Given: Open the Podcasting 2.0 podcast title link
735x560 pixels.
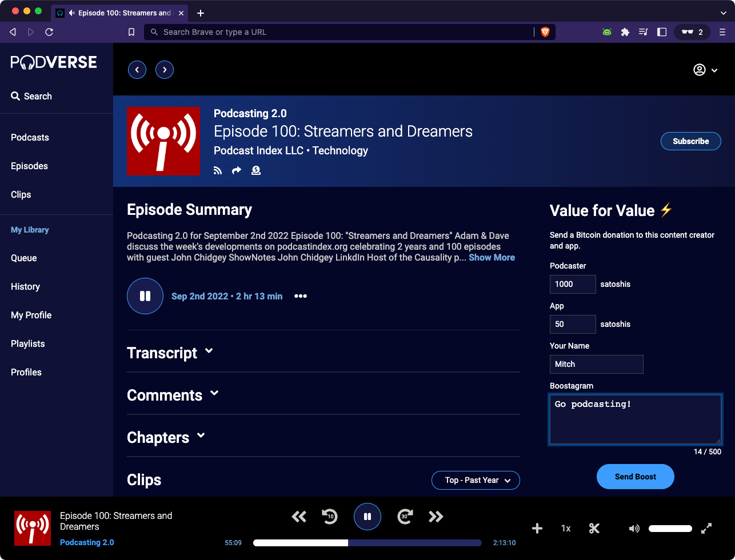Looking at the screenshot, I should click(x=250, y=113).
